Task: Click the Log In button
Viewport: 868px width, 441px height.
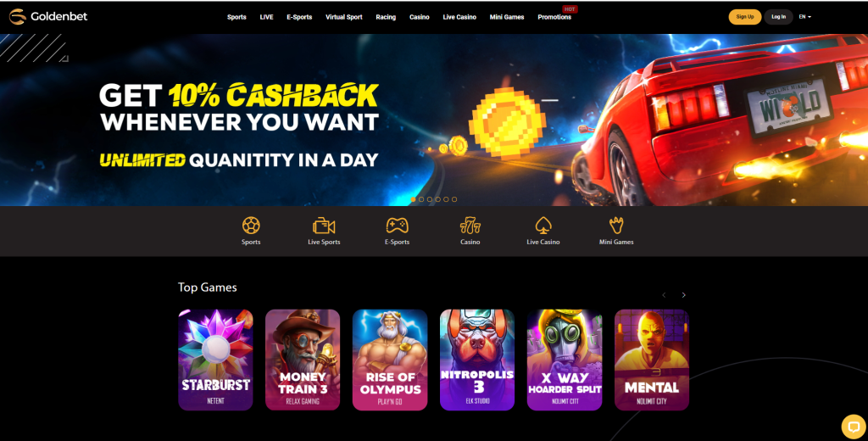Action: [x=778, y=17]
